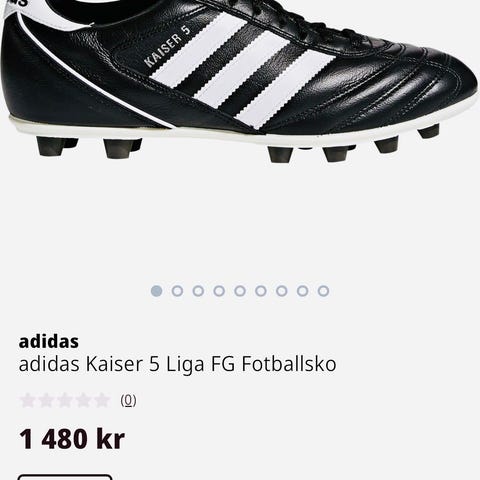This screenshot has height=480, width=480.
Task: Open the bold adidas brand link
Action: [49, 341]
